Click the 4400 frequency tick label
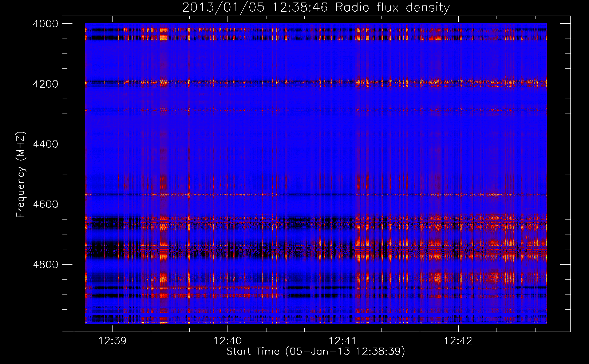589x364 pixels. click(x=46, y=144)
